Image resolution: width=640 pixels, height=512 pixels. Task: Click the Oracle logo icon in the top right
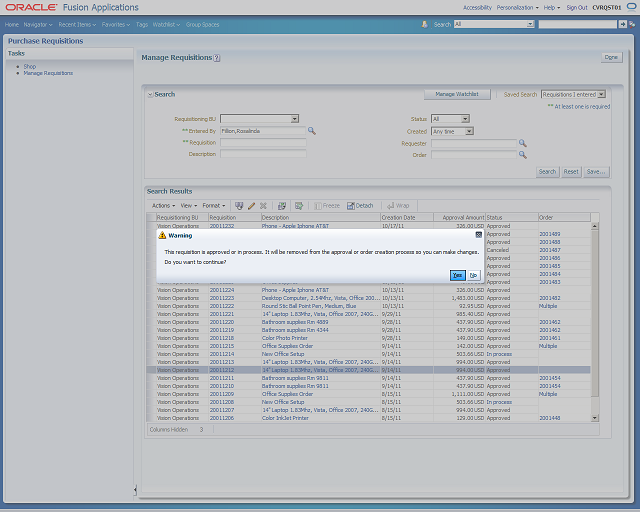[x=631, y=7]
